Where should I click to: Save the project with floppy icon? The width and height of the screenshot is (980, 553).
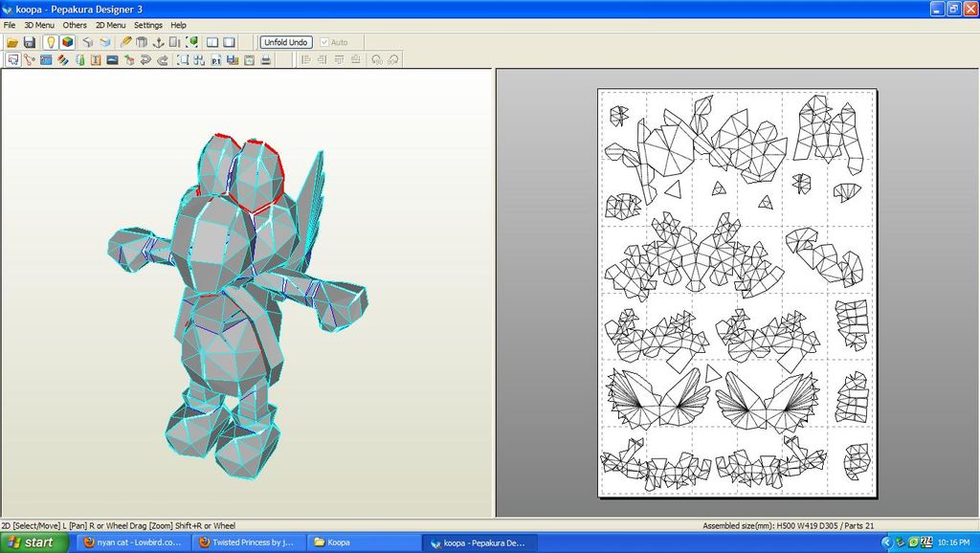point(30,42)
